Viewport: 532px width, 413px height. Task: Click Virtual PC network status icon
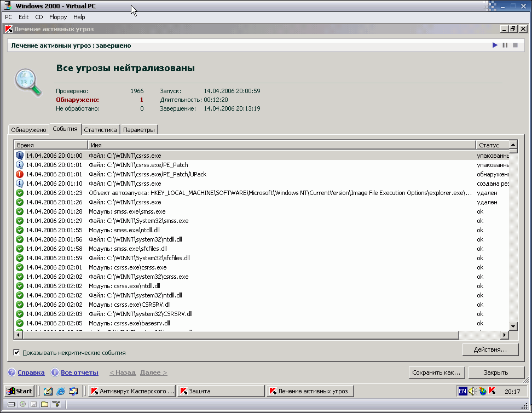[x=56, y=404]
